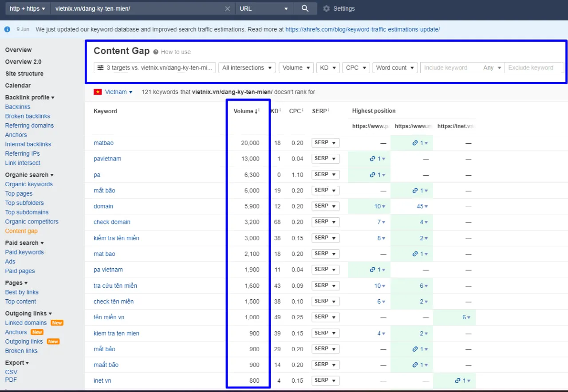Click link icon in maắt bão row
The height and width of the screenshot is (392, 568).
pyautogui.click(x=415, y=365)
